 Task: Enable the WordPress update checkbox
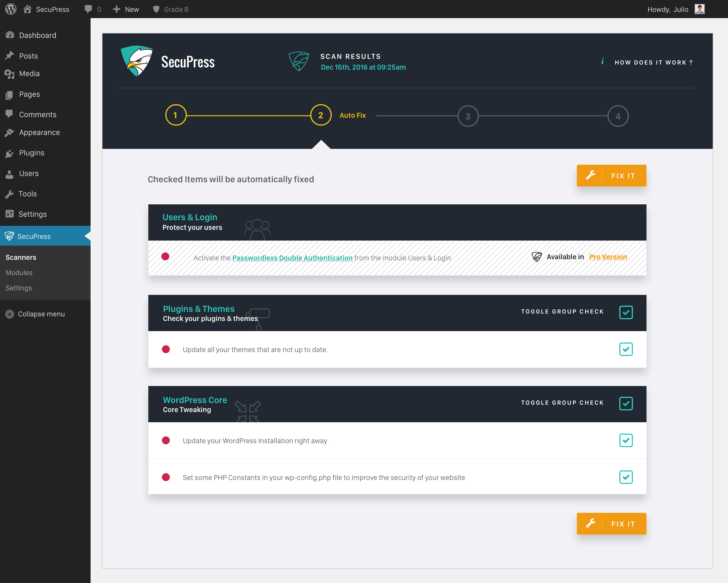626,440
